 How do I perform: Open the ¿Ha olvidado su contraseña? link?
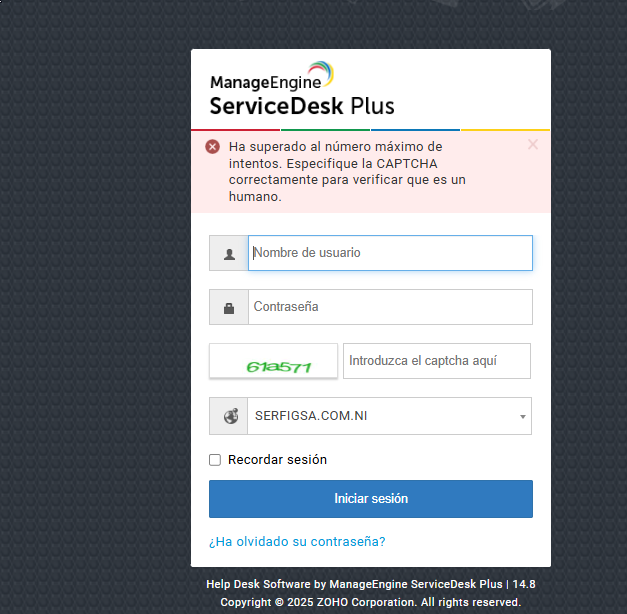tap(297, 542)
